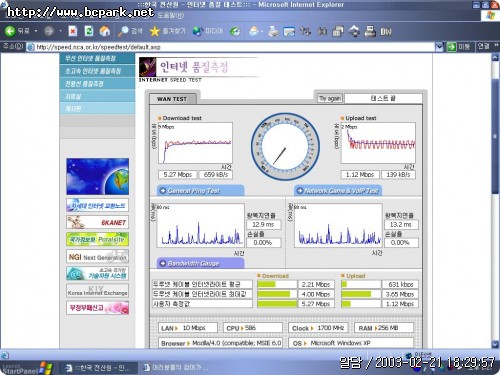Open the Search magnifier toolbar button

coord(130,31)
